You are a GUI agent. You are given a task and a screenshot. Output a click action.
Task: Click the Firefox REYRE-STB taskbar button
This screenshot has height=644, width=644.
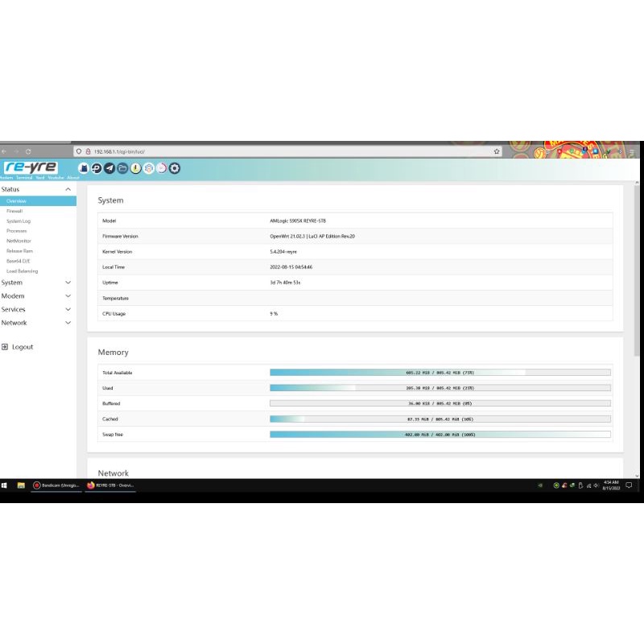point(110,485)
